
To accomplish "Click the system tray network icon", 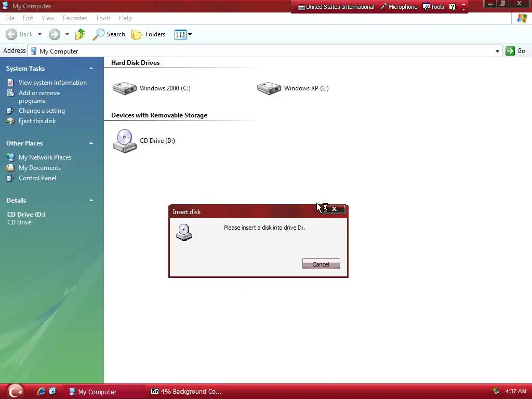I will [496, 391].
